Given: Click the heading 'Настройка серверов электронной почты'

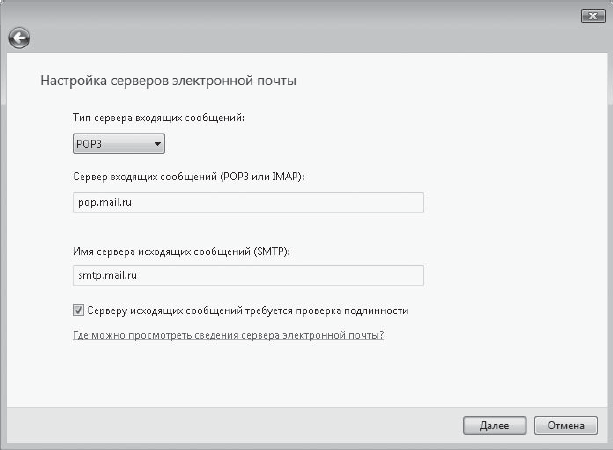Looking at the screenshot, I should [168, 81].
